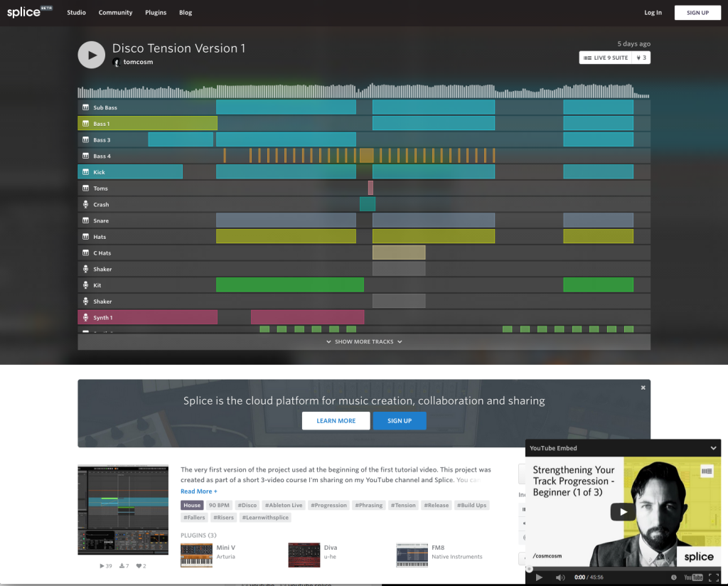Select the House genre tag
The height and width of the screenshot is (586, 728).
(x=192, y=505)
